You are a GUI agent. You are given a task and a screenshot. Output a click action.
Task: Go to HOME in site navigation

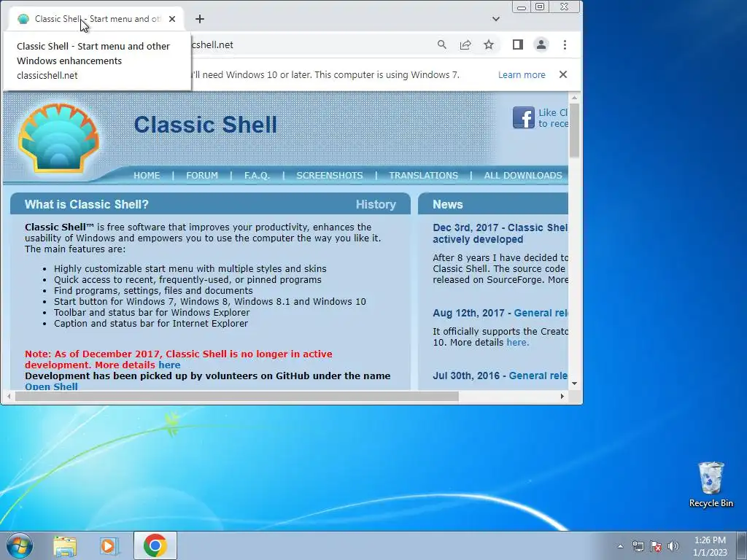[x=147, y=175]
